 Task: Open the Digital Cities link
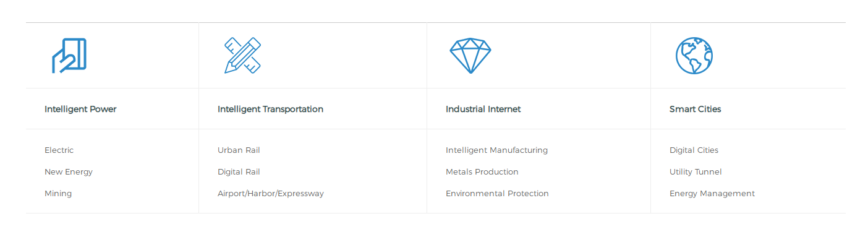tap(694, 150)
